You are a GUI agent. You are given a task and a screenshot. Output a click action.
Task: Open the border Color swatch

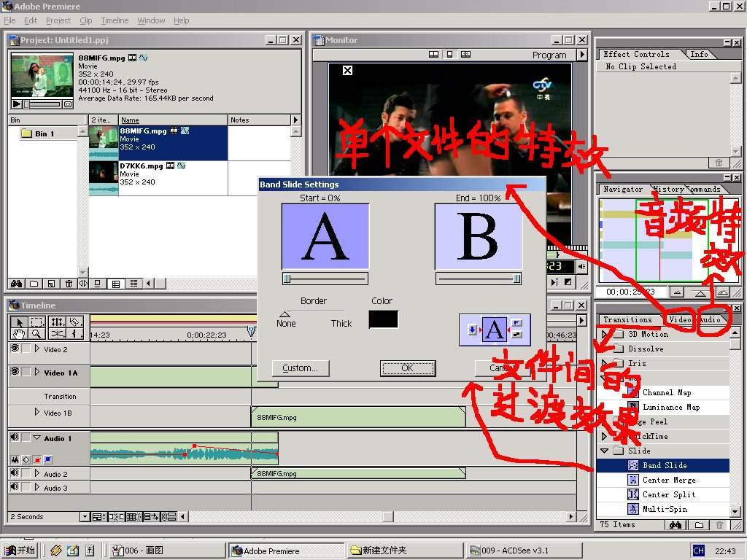[384, 319]
